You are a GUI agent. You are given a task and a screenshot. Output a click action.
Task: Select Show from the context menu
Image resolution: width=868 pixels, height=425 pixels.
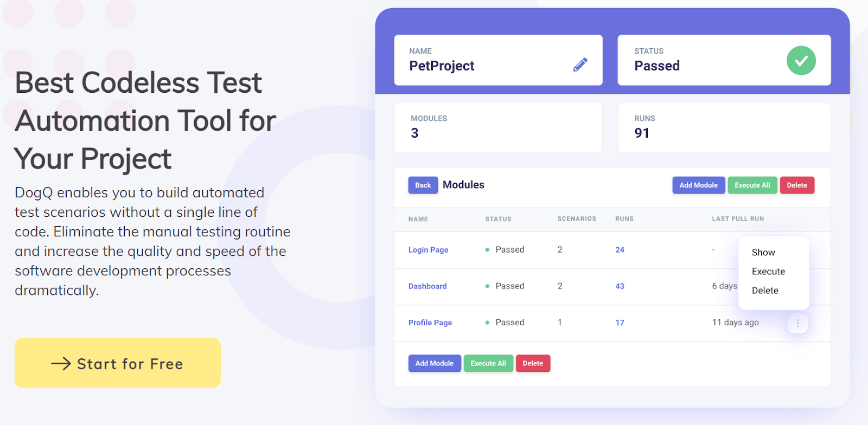[x=763, y=253]
